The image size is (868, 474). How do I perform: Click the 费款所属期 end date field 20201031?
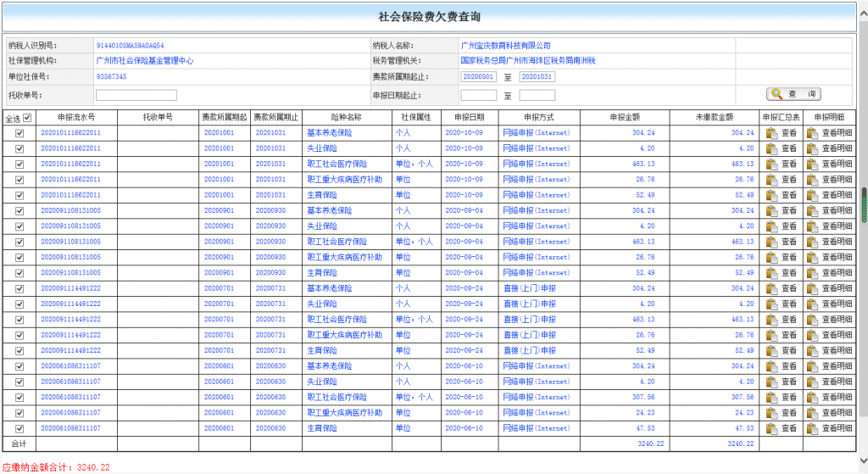point(537,76)
